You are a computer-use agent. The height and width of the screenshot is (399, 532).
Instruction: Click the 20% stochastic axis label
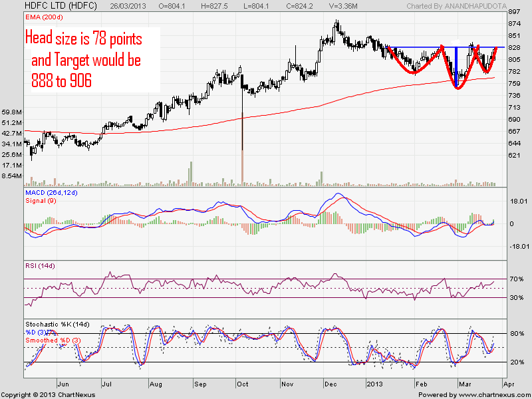(517, 362)
